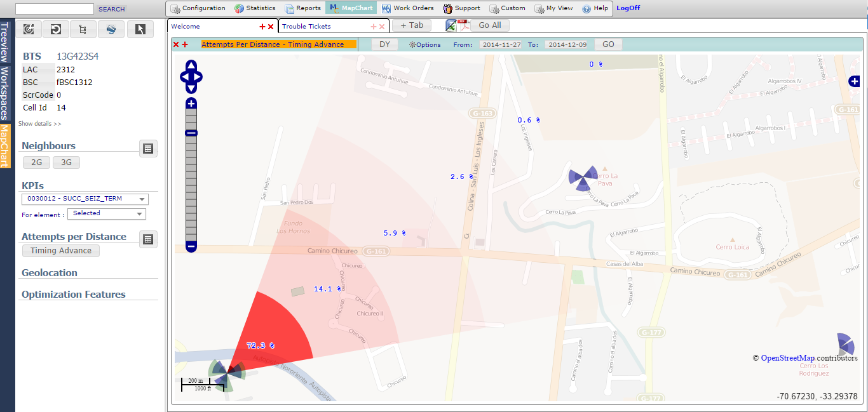
Task: Open the Statistics menu
Action: 255,8
